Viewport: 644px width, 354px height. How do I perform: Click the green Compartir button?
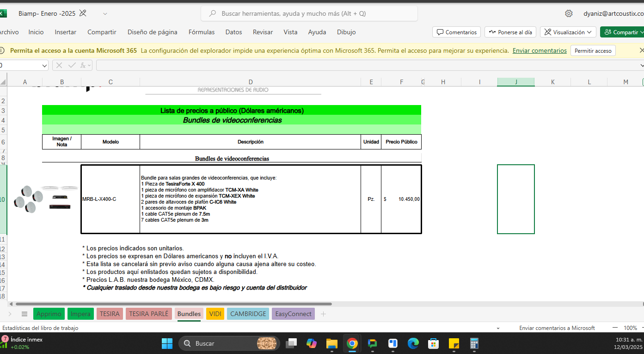pos(622,32)
